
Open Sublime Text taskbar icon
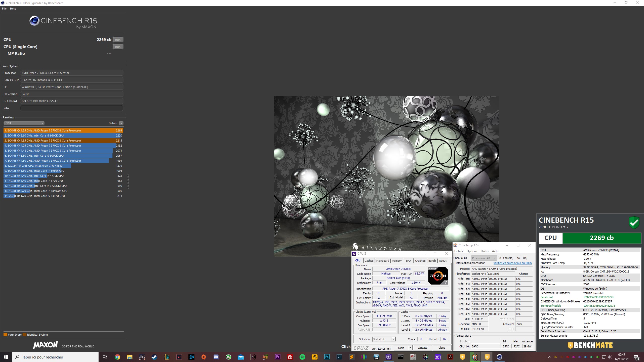pos(352,357)
